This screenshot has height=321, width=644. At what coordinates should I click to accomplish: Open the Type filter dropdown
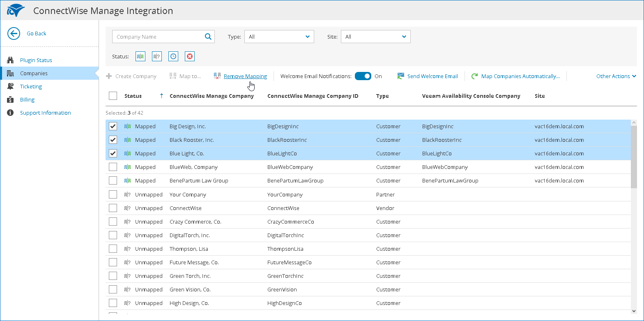pyautogui.click(x=279, y=37)
